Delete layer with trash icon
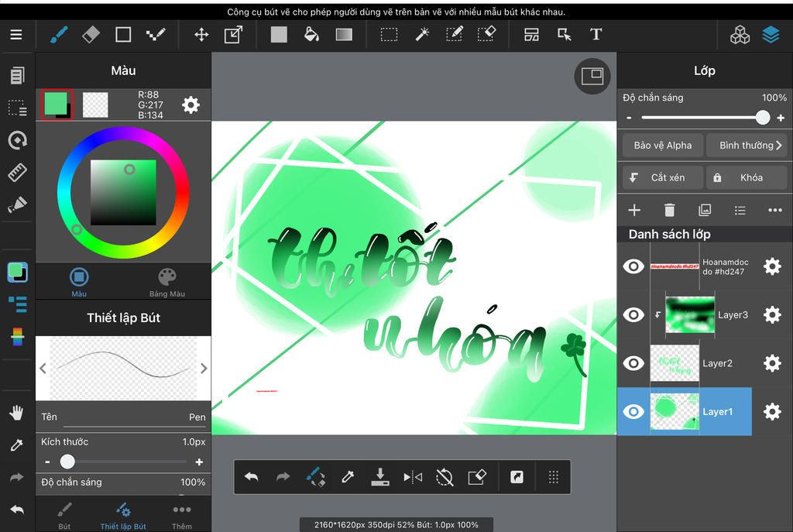793x532 pixels. pyautogui.click(x=669, y=210)
